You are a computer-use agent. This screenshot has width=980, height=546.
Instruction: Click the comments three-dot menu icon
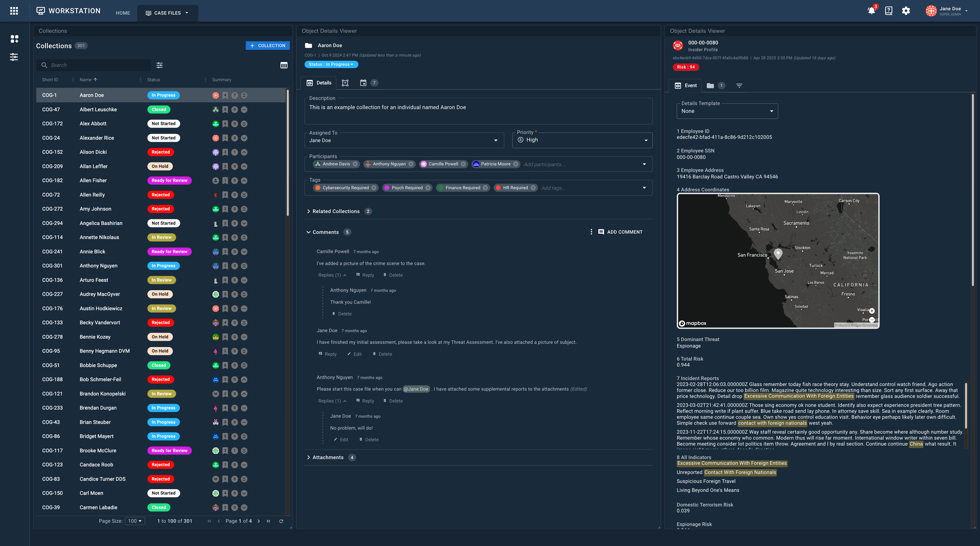pos(591,232)
